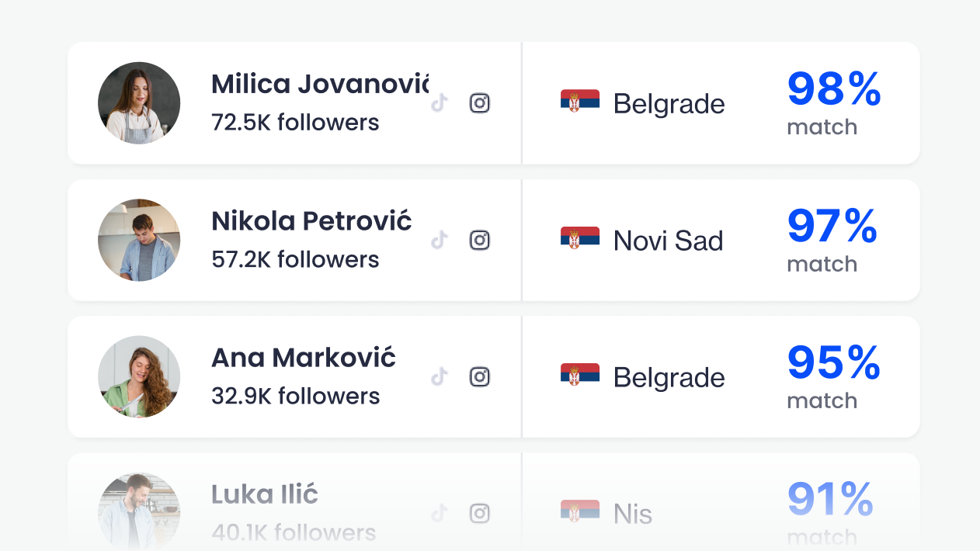Open Nikola Petrović's Instagram icon
This screenshot has width=980, height=551.
(480, 240)
